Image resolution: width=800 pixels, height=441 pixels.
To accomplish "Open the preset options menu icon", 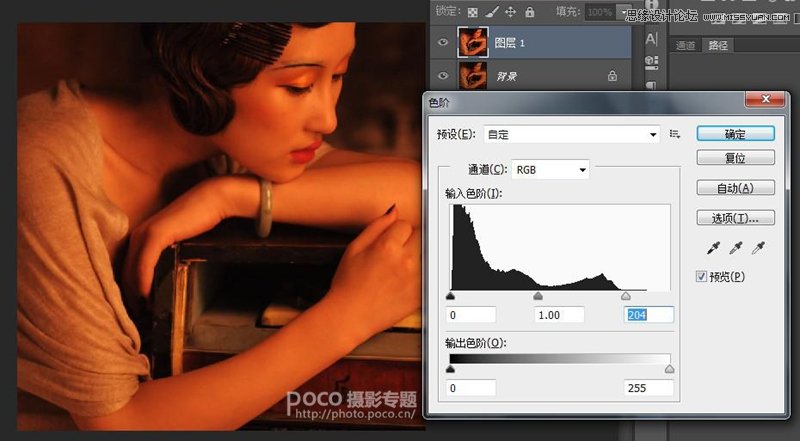I will coord(675,134).
